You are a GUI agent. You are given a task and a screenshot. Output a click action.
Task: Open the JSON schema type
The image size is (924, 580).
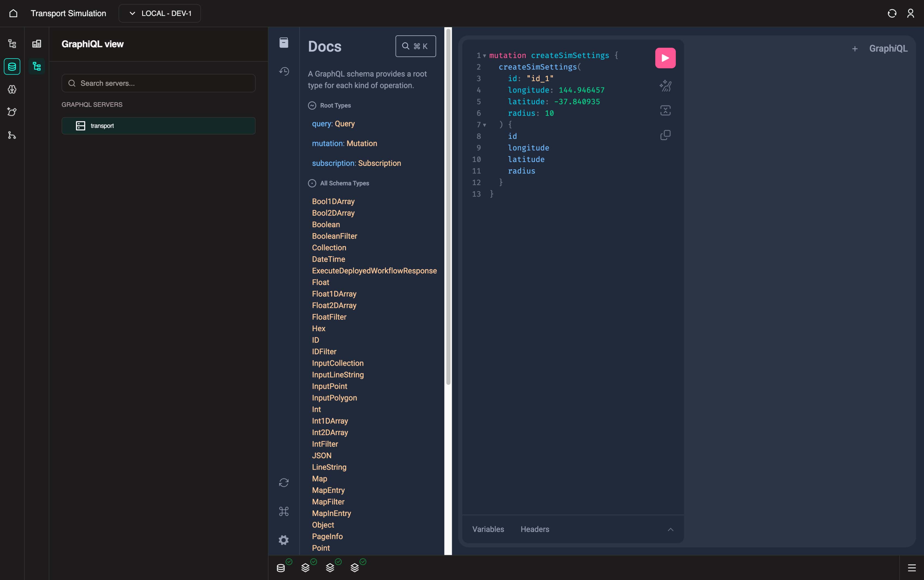click(x=322, y=456)
